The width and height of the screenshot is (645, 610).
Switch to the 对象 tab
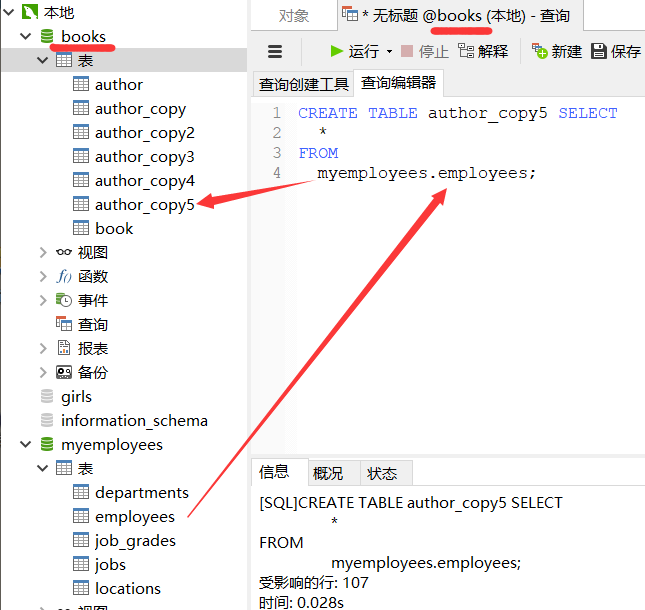[x=294, y=16]
